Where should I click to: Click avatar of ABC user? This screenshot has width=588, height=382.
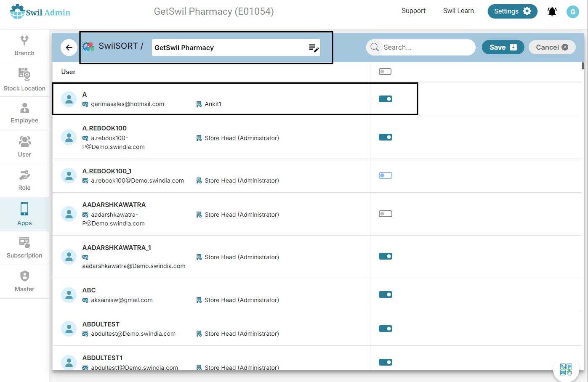[69, 295]
